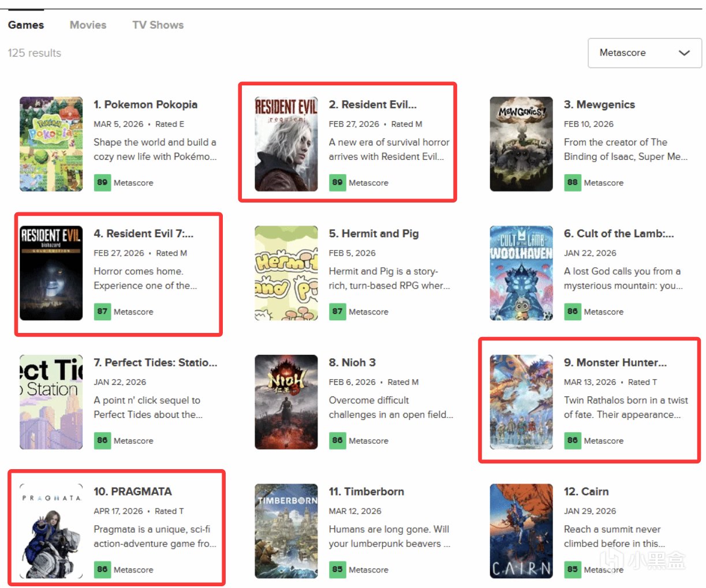The height and width of the screenshot is (588, 706).
Task: Click Nioh 3's 86 Metascore badge
Action: [x=337, y=440]
